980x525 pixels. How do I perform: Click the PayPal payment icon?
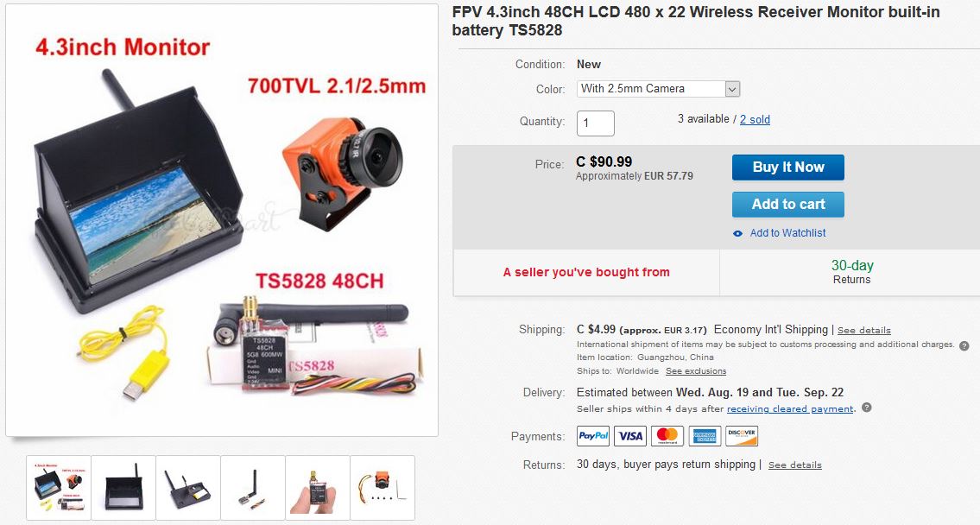point(592,435)
